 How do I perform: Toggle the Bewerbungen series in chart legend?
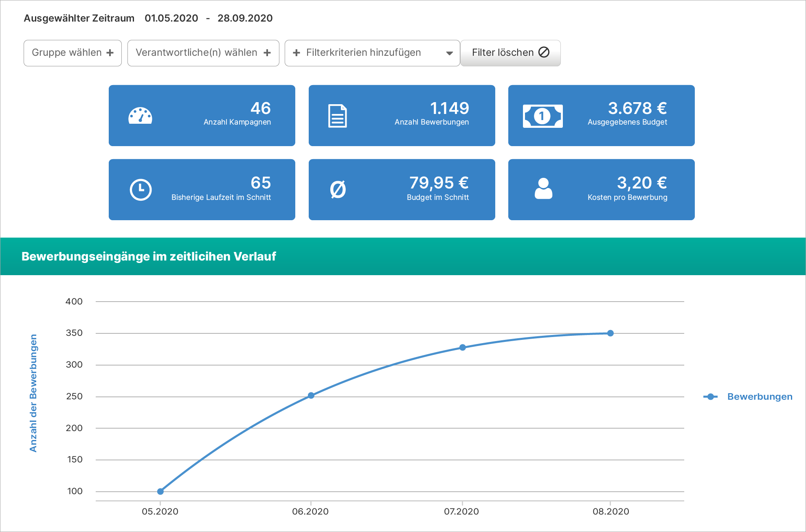coord(748,397)
